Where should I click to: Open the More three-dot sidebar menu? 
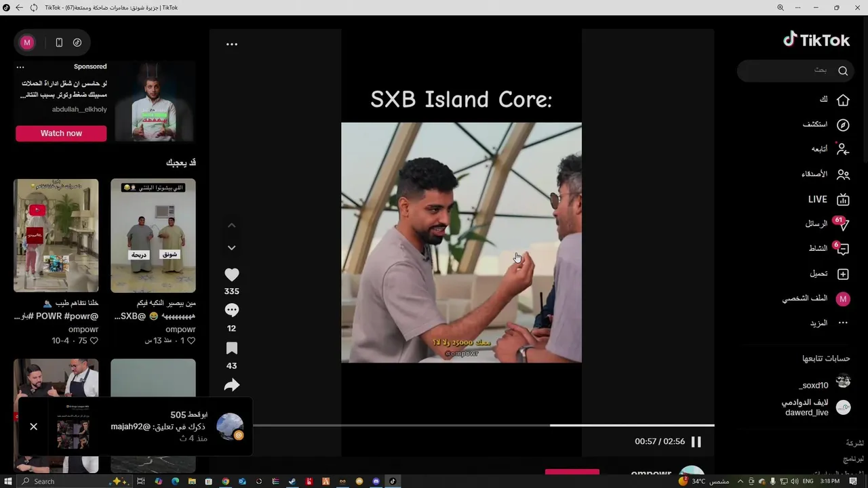click(x=829, y=323)
